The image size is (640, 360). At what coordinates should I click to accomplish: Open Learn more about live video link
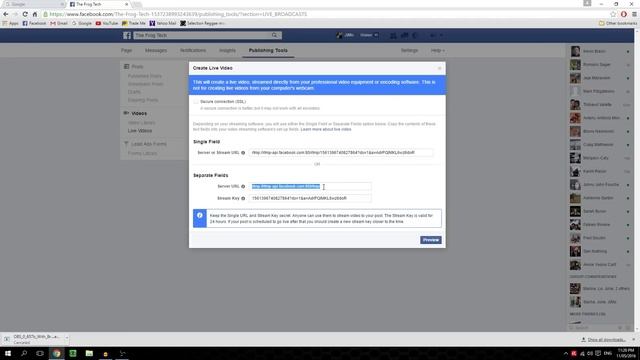pos(326,129)
